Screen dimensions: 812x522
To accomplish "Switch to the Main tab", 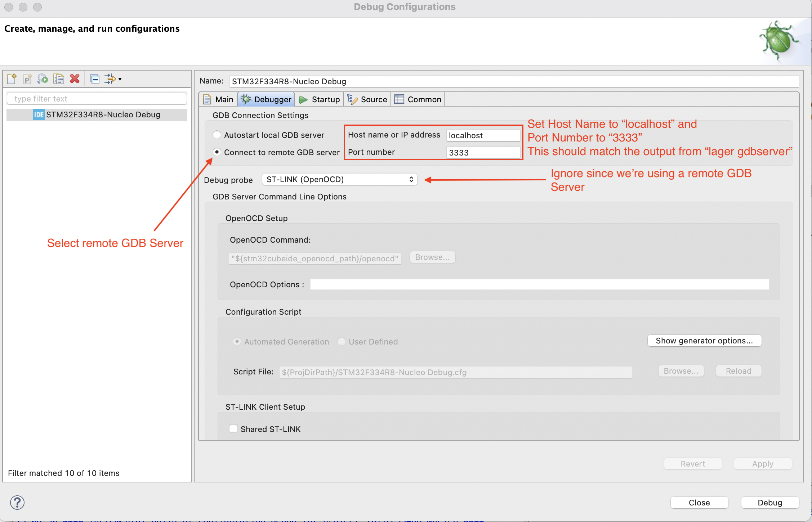I will point(218,99).
